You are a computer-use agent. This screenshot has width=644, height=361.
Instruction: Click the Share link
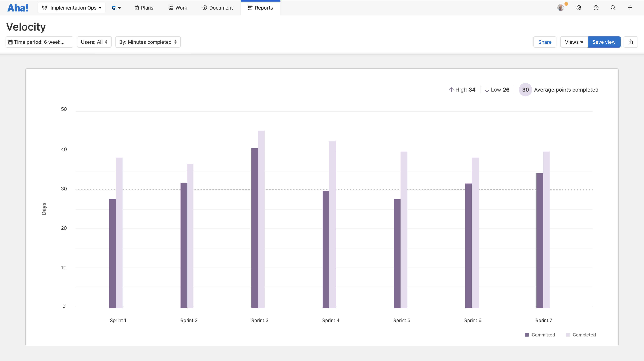[545, 42]
